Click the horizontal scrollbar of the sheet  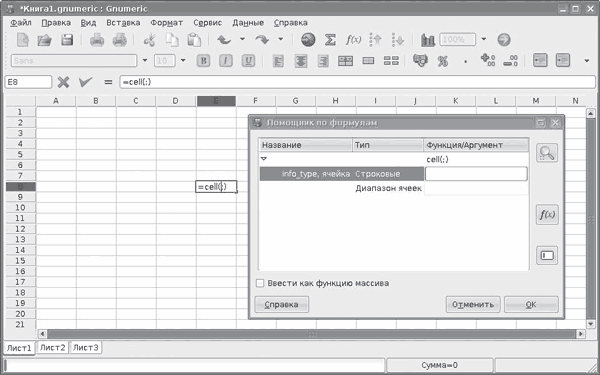point(311,334)
